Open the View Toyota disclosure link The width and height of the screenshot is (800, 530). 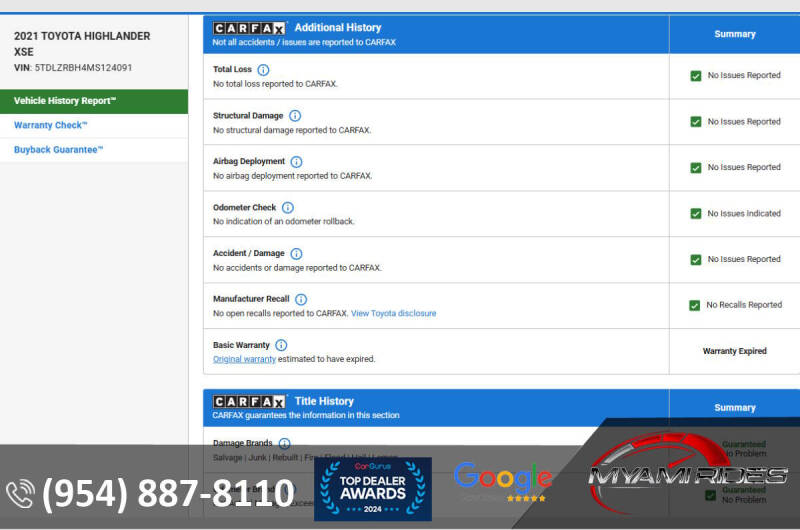(x=393, y=313)
